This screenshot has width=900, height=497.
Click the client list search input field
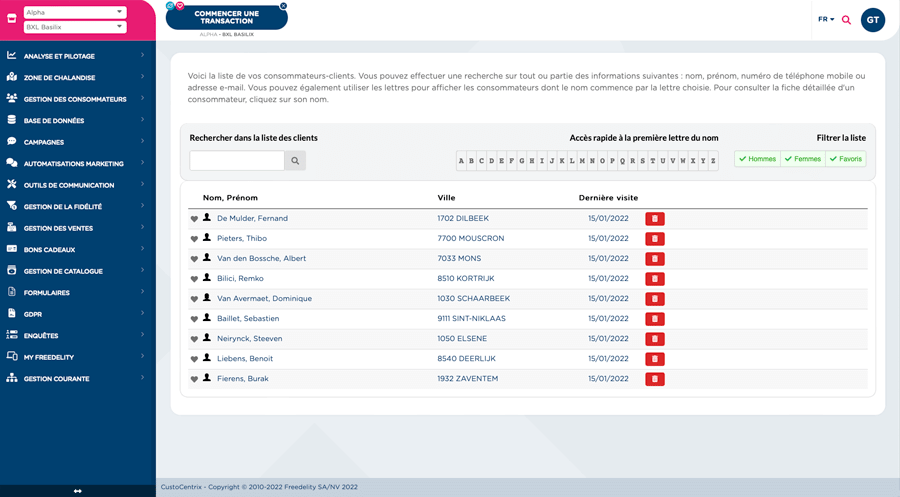(x=237, y=160)
